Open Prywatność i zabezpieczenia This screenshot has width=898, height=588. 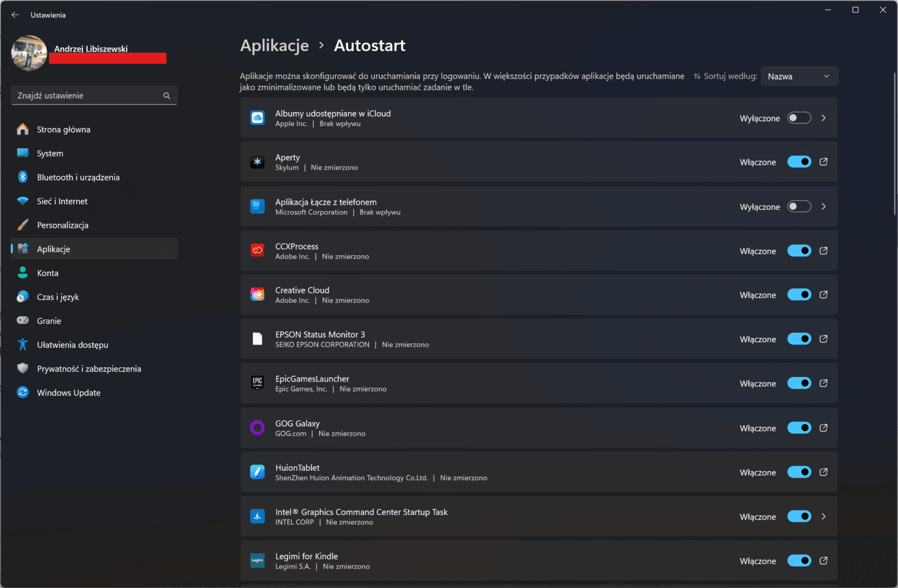click(94, 369)
